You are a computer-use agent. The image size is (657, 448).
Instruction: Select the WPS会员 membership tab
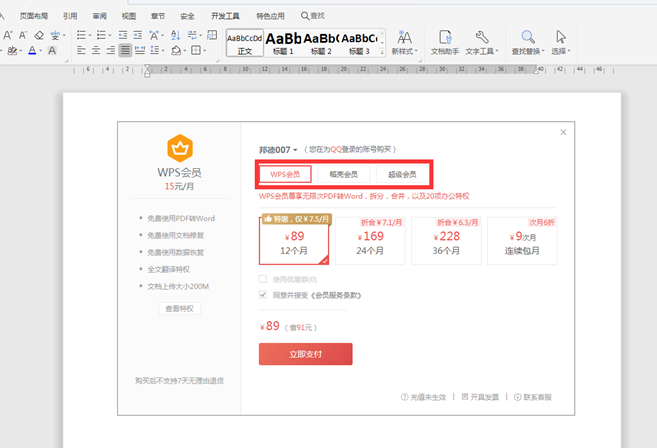click(x=285, y=174)
